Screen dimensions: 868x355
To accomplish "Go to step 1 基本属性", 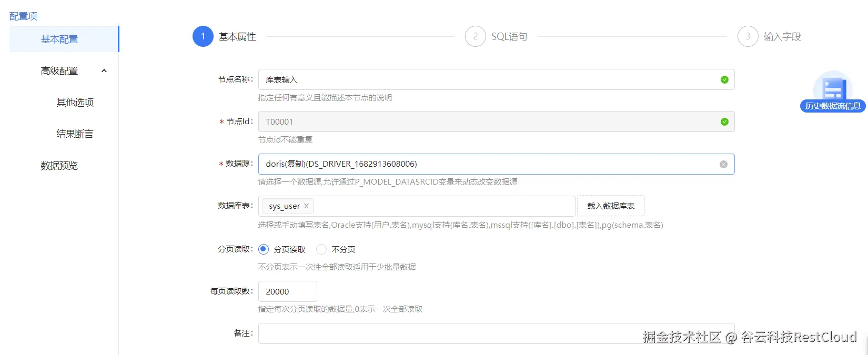I will click(225, 36).
